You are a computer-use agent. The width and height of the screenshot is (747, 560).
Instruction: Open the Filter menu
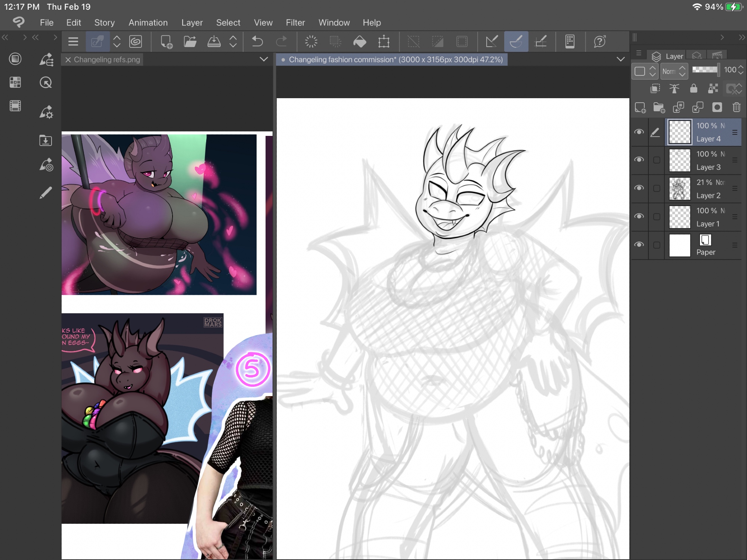coord(295,22)
